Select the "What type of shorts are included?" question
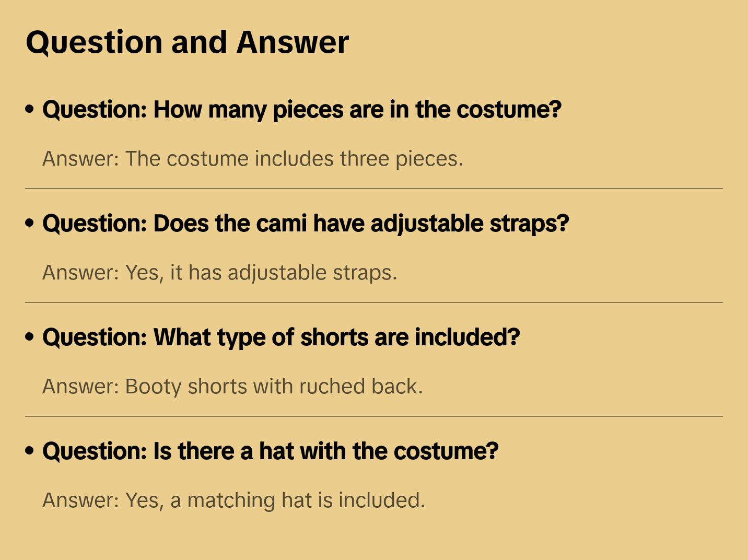The image size is (748, 560). click(x=281, y=337)
